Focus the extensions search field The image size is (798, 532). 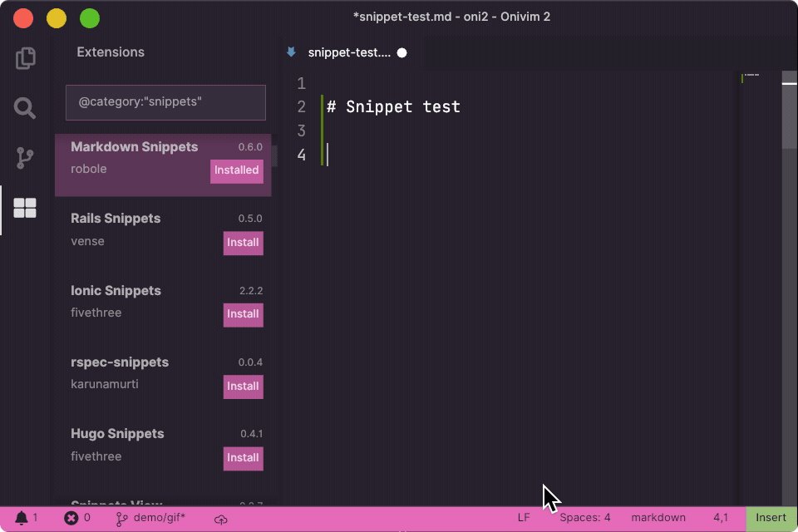click(x=165, y=102)
